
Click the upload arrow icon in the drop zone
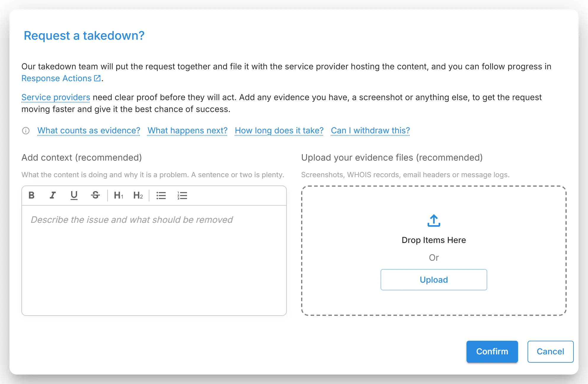[x=434, y=220]
